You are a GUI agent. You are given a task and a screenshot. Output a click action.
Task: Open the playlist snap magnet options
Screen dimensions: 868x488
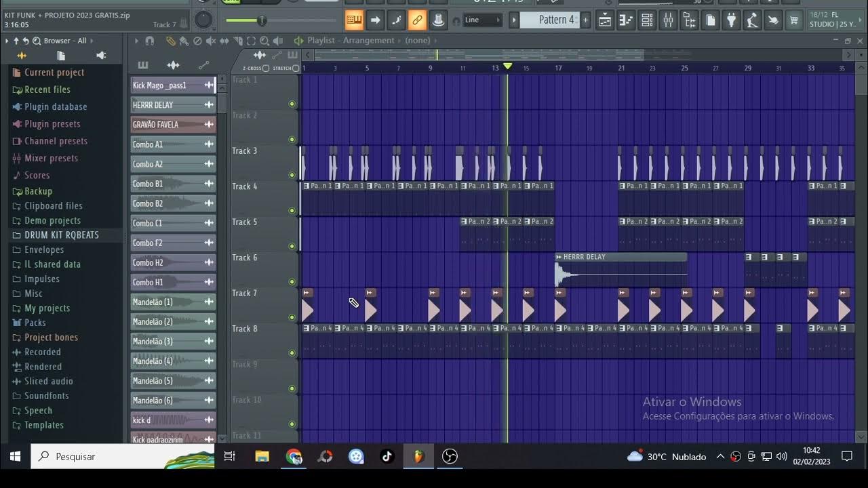coord(150,41)
